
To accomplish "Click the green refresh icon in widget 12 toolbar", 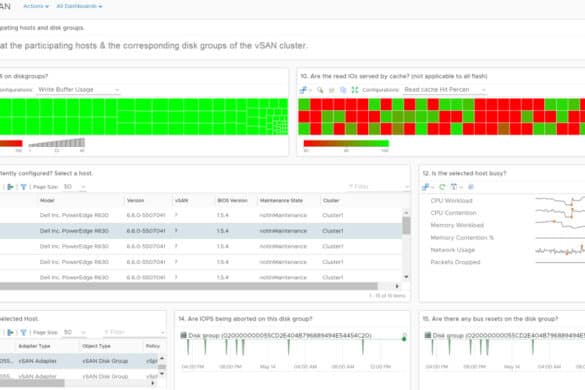I will pos(442,187).
